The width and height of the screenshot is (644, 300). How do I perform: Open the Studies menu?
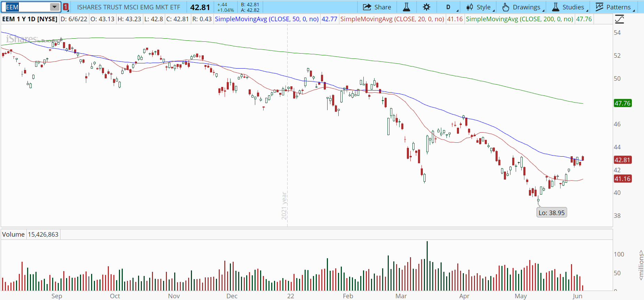[570, 7]
